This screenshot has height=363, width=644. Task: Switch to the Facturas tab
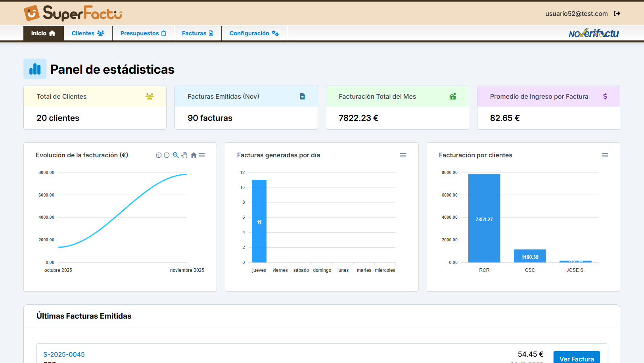click(197, 33)
